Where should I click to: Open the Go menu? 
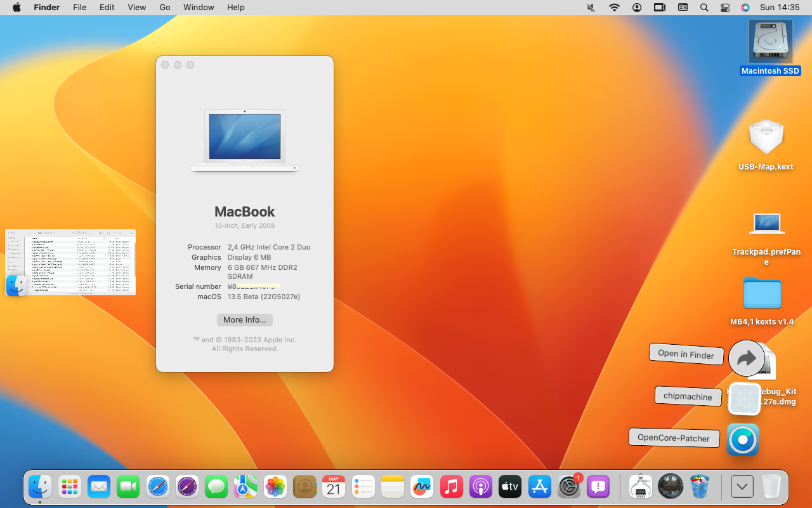165,8
